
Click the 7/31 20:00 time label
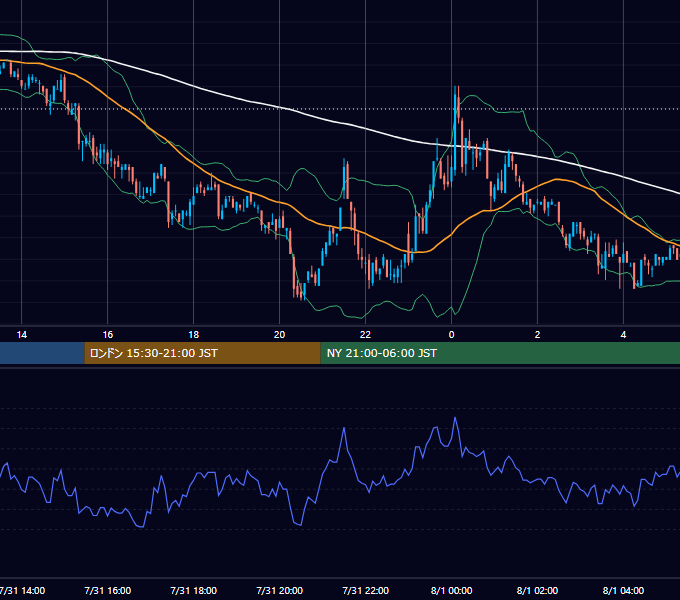(x=279, y=590)
